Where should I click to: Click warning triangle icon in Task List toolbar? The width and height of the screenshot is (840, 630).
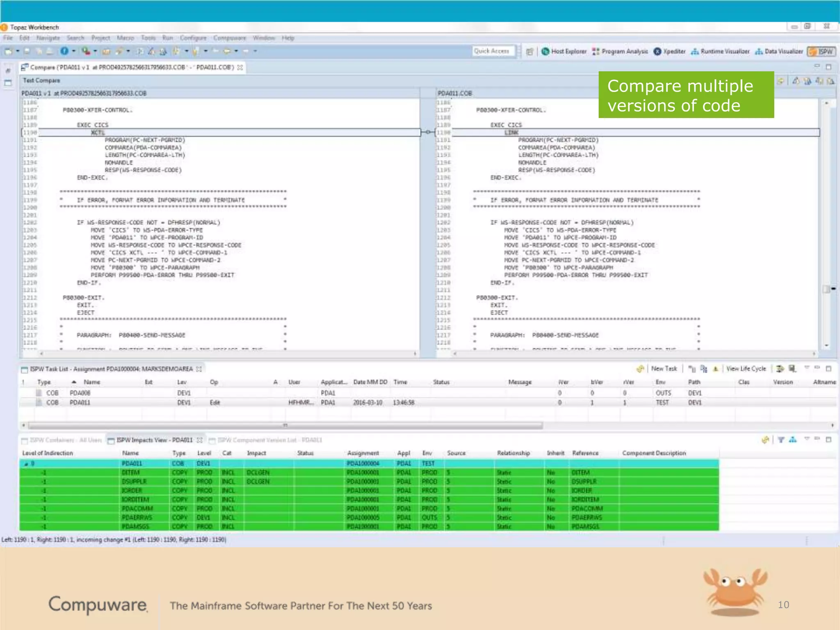tap(715, 369)
